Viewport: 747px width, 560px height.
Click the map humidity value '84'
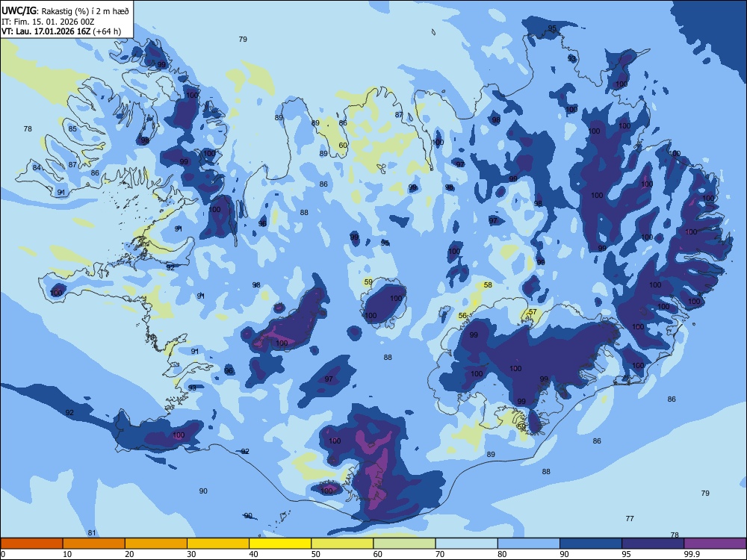(x=37, y=167)
